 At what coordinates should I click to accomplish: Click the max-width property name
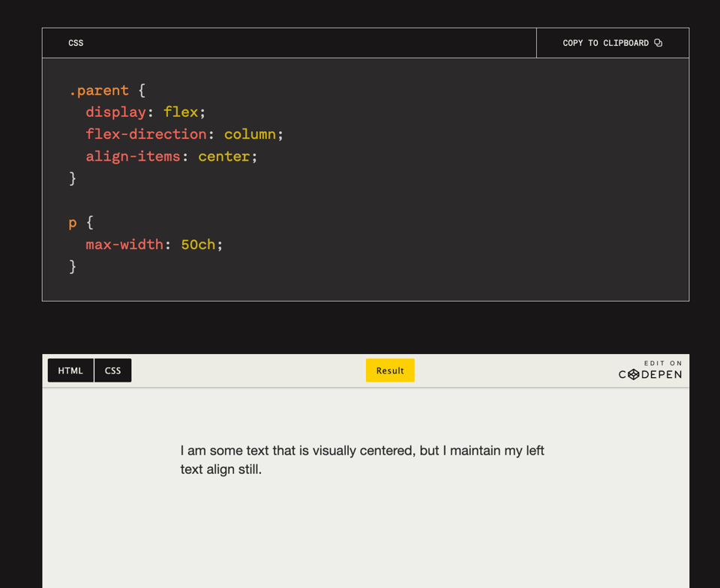124,244
